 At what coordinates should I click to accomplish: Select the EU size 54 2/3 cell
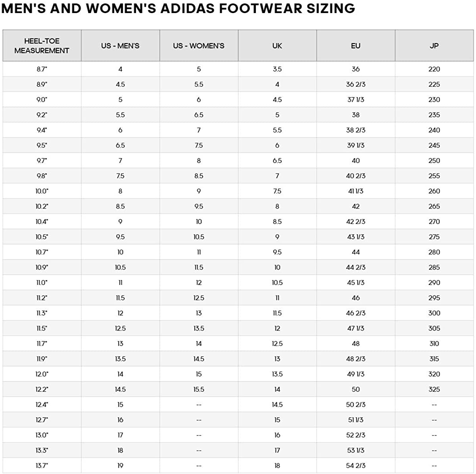tap(356, 466)
